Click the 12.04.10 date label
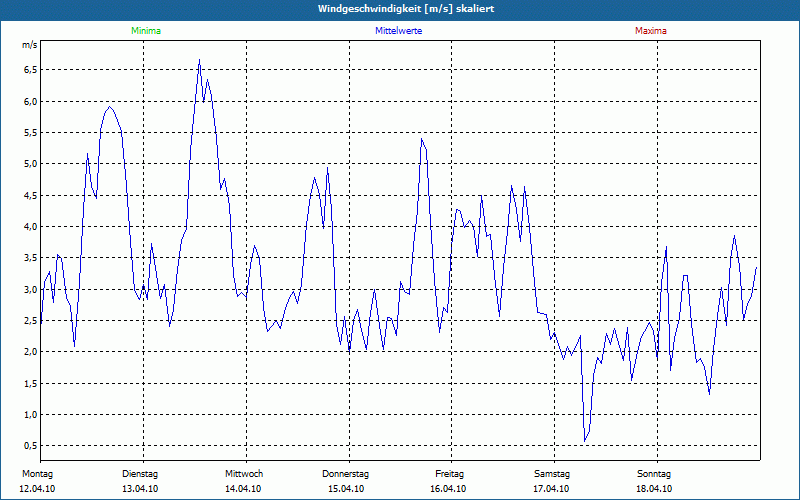 37,489
